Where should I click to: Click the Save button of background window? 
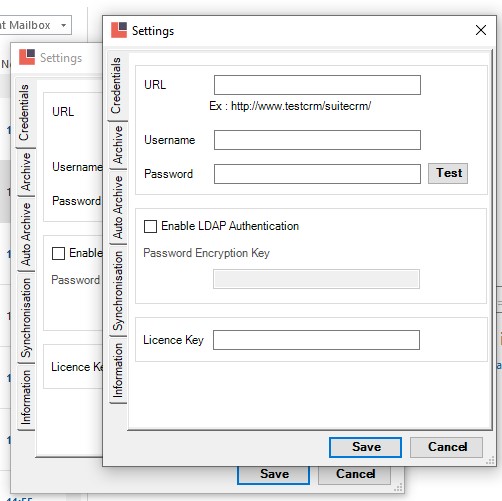[x=274, y=475]
